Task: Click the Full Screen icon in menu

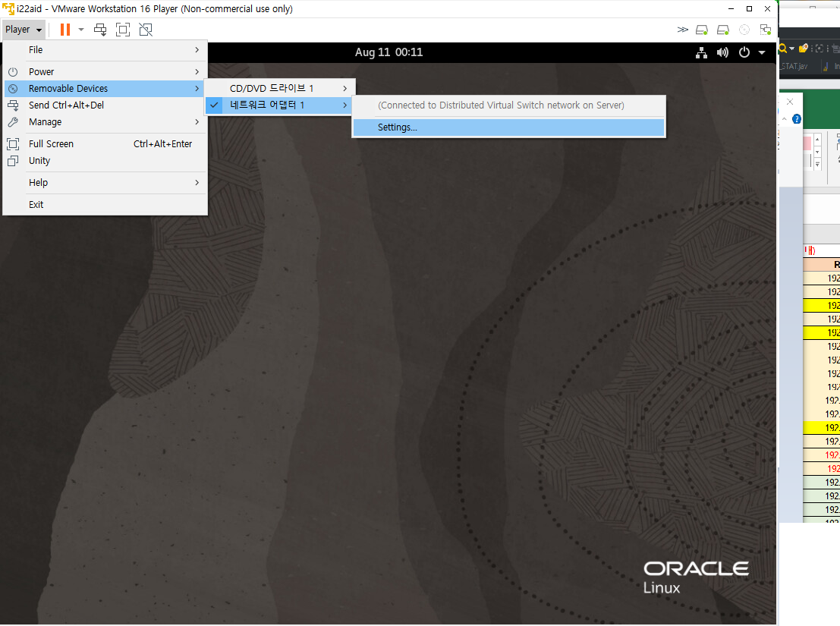Action: coord(14,144)
